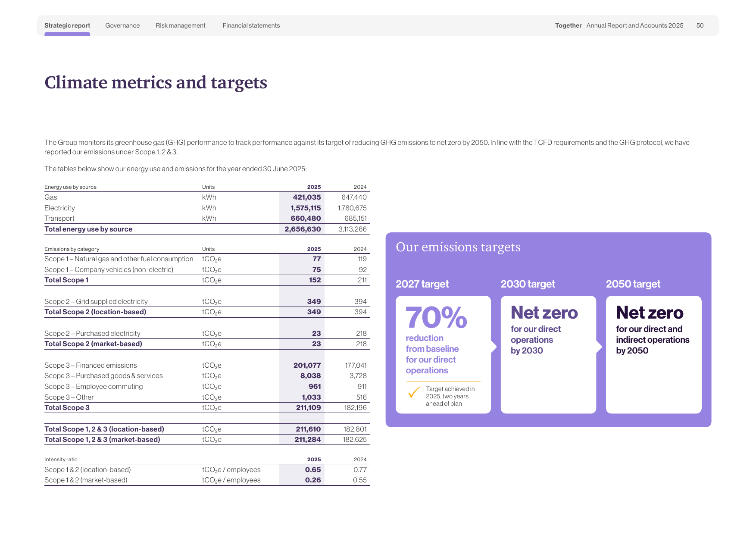Select Total Scope 1, 2 & 3 (location-based) label

pyautogui.click(x=104, y=429)
